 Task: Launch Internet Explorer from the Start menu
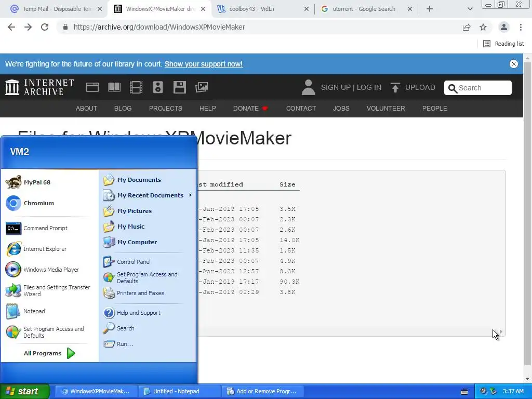click(x=36, y=249)
